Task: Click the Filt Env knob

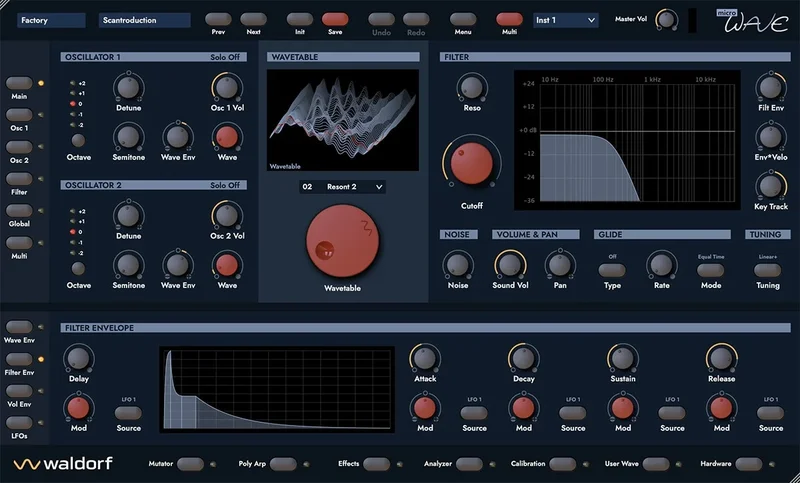Action: tap(770, 87)
